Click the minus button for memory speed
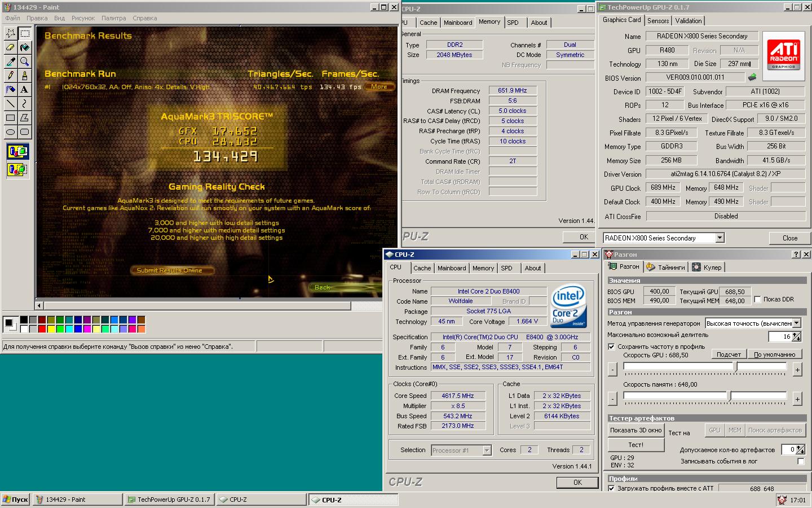812x508 pixels. click(x=612, y=398)
